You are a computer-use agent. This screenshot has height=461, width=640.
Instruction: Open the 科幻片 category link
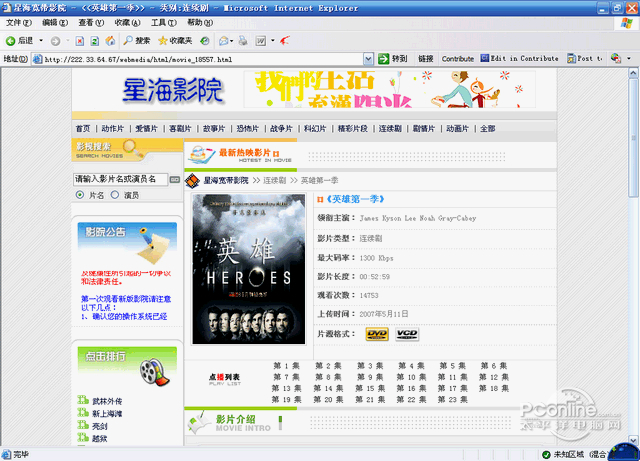pos(315,129)
